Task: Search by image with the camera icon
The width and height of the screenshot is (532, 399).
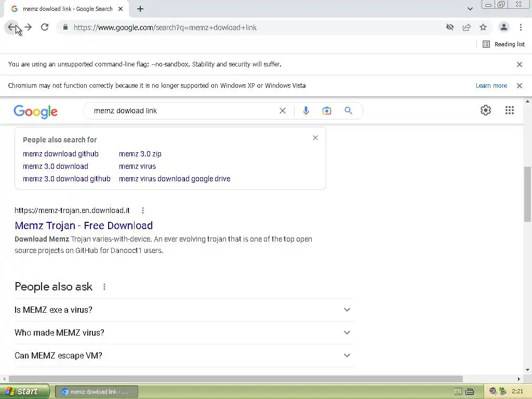Action: click(327, 111)
